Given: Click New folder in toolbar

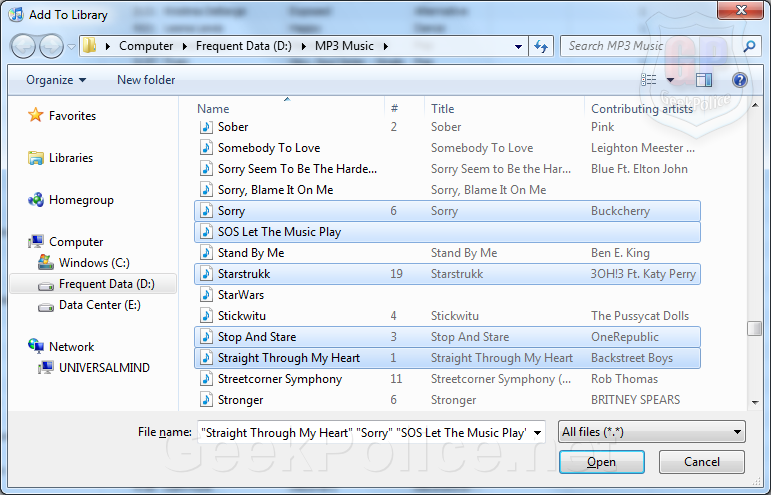Looking at the screenshot, I should (146, 80).
